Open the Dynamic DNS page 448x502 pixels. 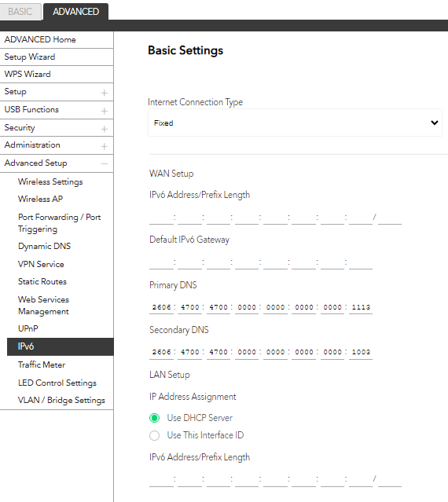(44, 246)
